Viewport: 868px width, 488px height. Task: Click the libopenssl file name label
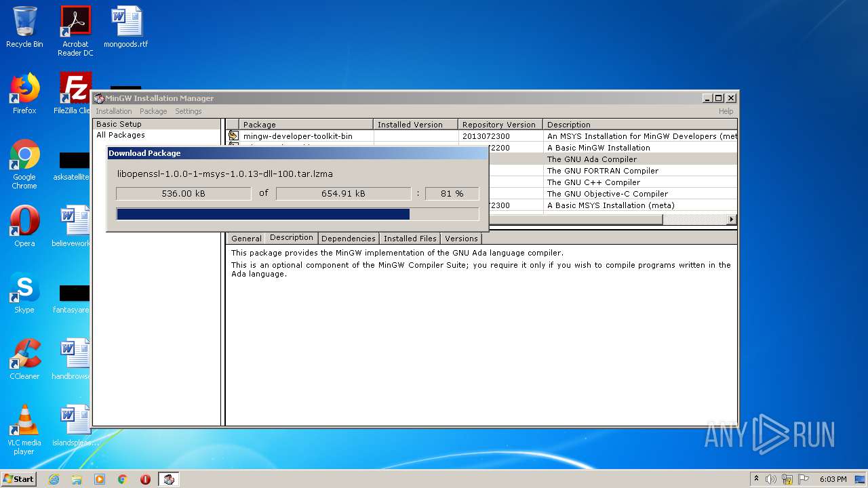[x=225, y=174]
